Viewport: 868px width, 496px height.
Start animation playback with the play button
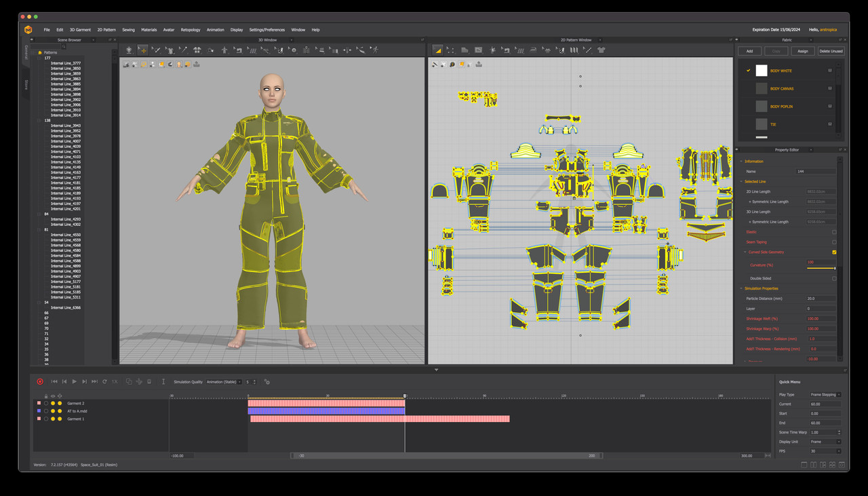click(75, 382)
